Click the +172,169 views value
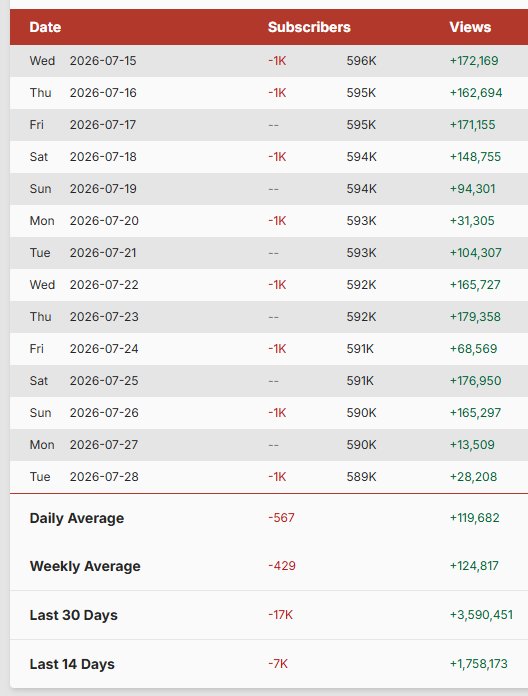The image size is (528, 696). (474, 61)
